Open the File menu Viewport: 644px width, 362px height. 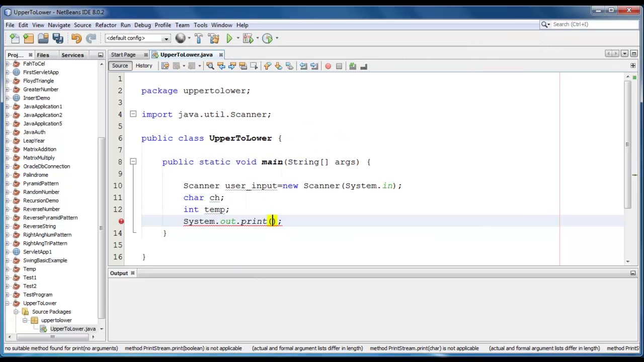(10, 25)
